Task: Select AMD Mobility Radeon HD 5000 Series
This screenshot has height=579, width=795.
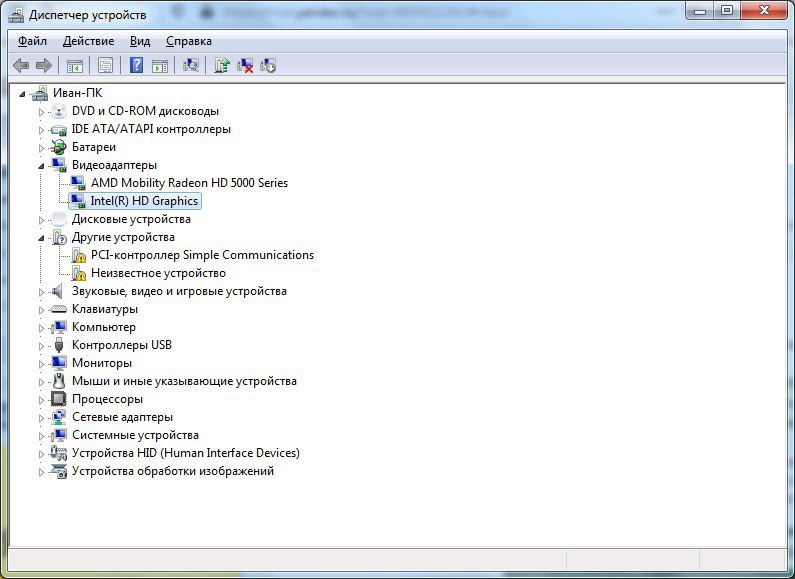Action: 189,183
